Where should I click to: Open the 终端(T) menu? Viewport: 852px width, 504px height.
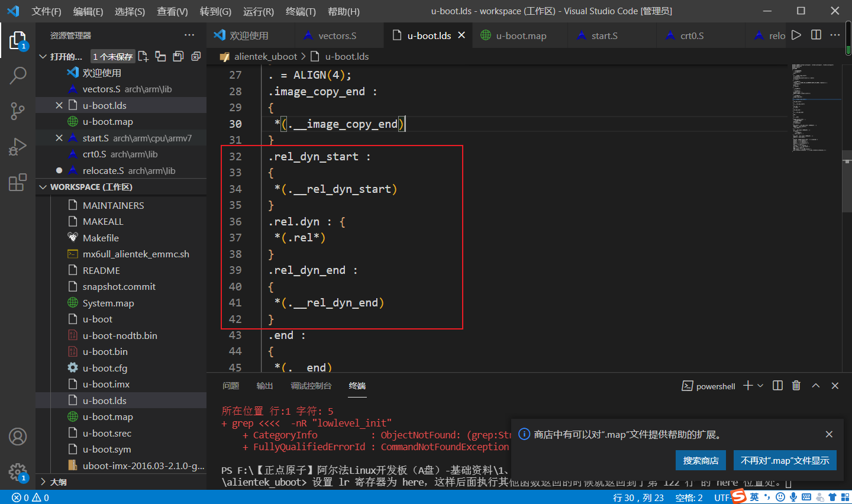(301, 11)
